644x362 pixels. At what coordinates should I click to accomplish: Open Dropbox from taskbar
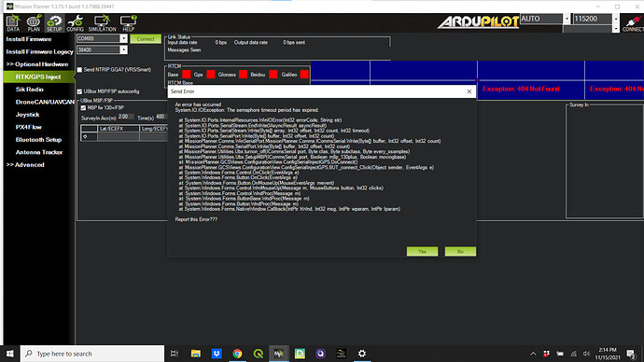pos(217,354)
